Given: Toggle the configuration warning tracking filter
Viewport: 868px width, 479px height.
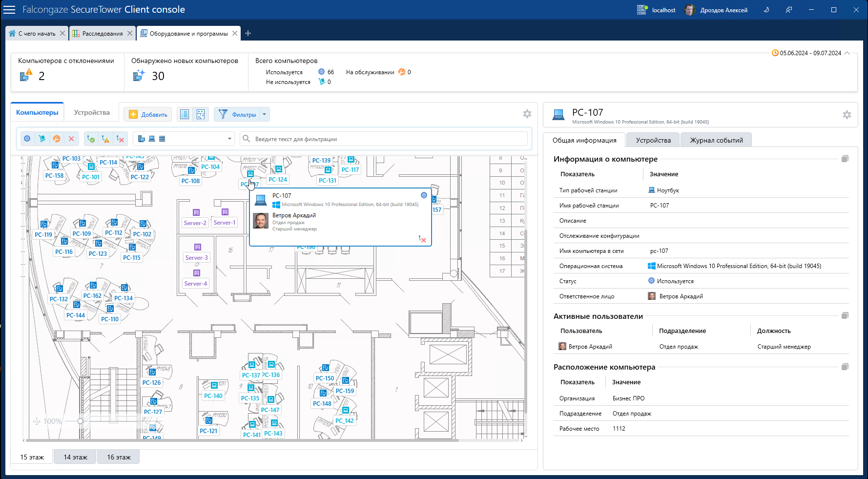Looking at the screenshot, I should 105,139.
